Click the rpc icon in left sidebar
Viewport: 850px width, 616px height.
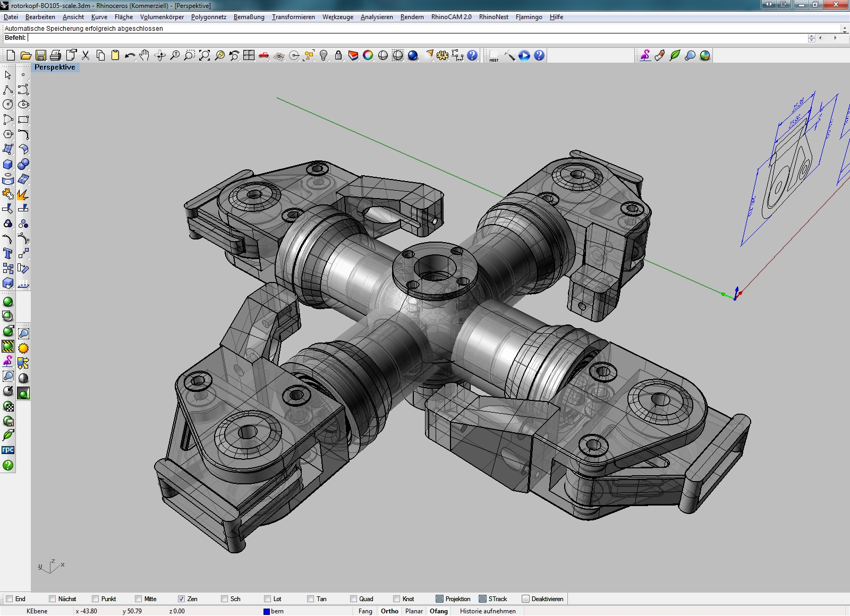(x=8, y=450)
